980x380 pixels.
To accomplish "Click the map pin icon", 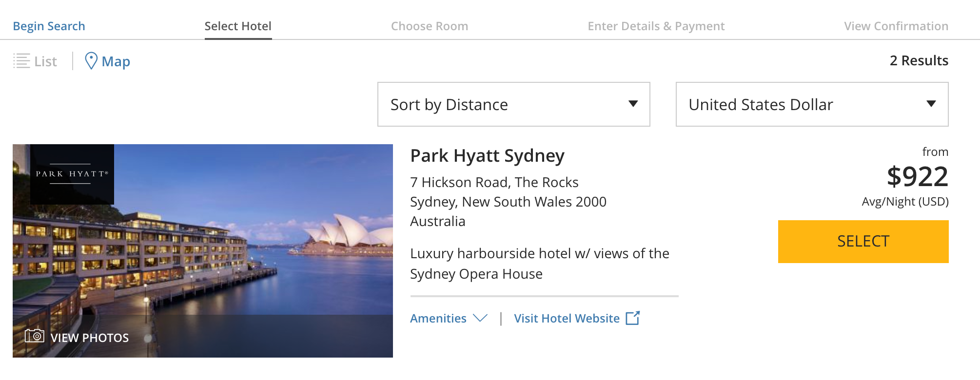I will (91, 61).
